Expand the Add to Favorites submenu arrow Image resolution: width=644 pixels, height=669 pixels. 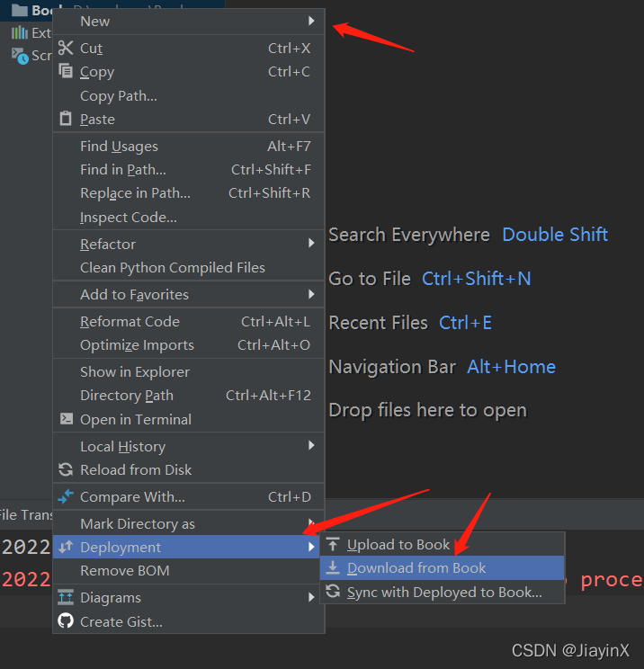pyautogui.click(x=311, y=294)
